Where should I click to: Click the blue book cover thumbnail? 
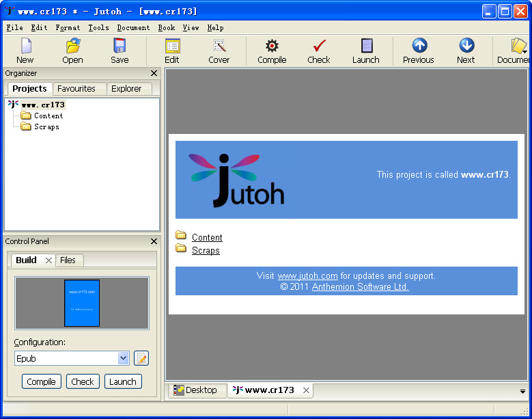click(82, 303)
